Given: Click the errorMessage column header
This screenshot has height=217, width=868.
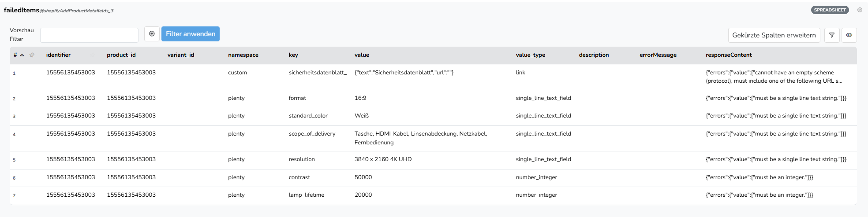Looking at the screenshot, I should 658,55.
